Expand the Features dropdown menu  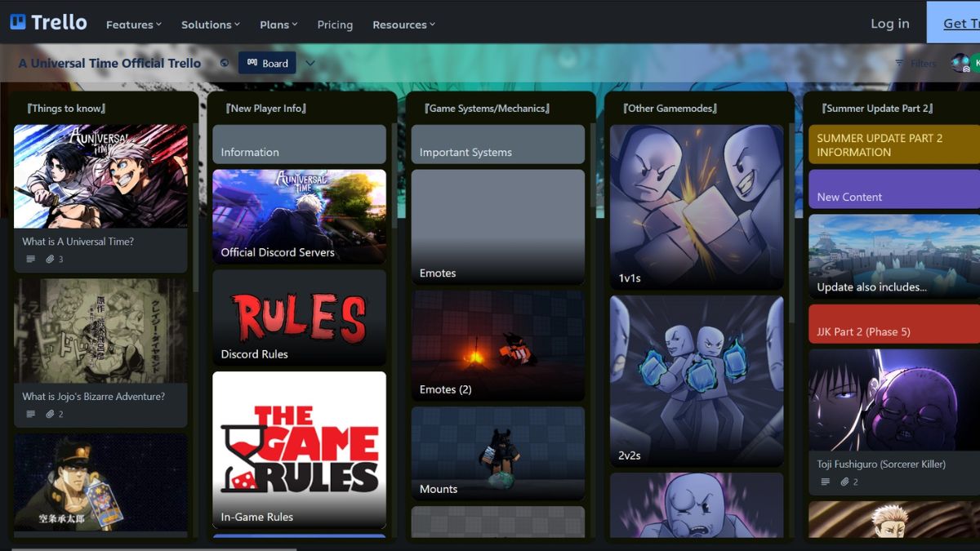click(134, 24)
